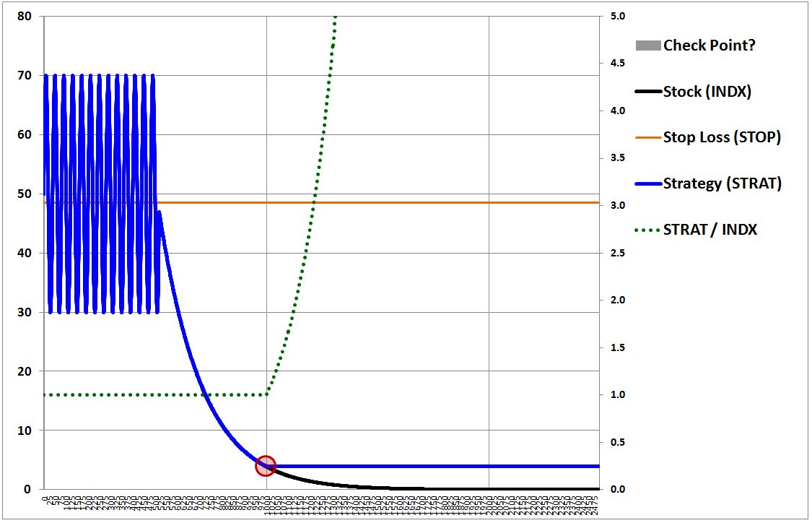Click the blue Strategy legend line swatch
812x523 pixels.
(x=647, y=183)
